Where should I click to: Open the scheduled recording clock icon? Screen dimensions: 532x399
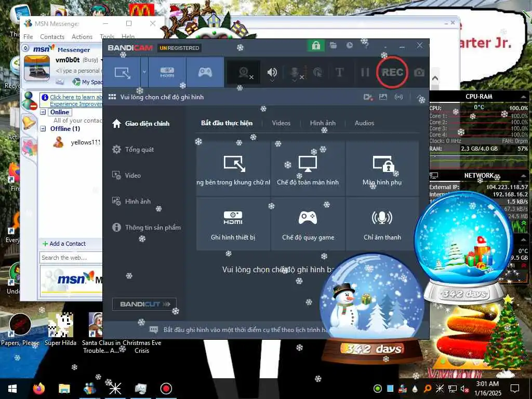[350, 45]
